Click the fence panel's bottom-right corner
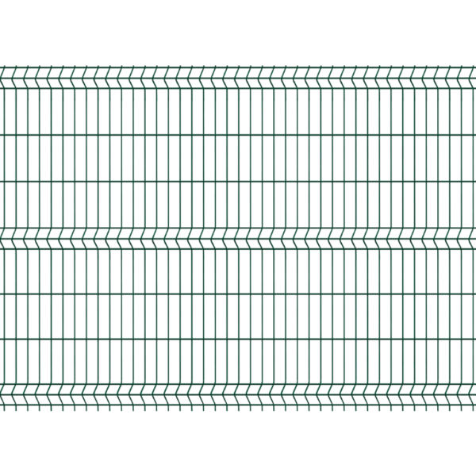The image size is (476, 476). point(474,410)
